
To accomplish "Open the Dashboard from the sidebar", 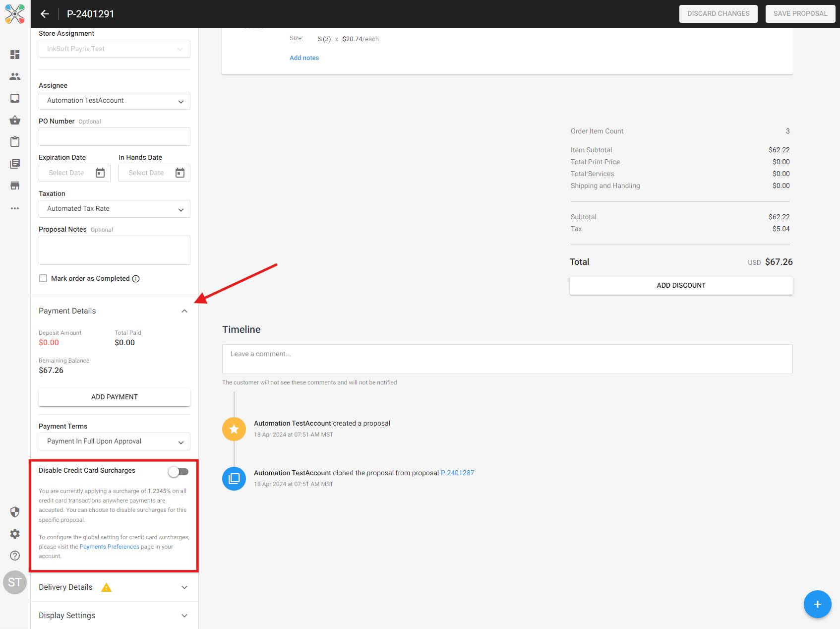I will [15, 55].
